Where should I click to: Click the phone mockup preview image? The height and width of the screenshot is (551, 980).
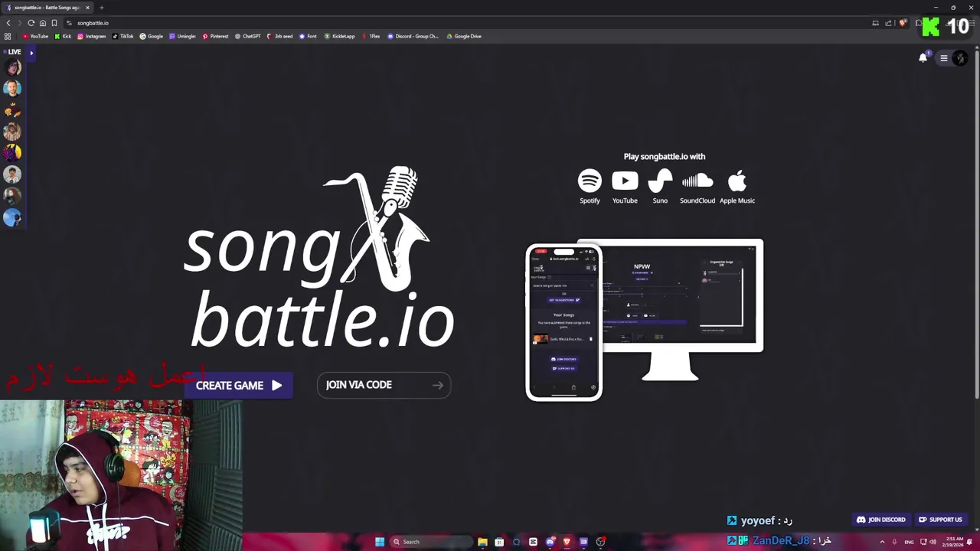pyautogui.click(x=564, y=322)
